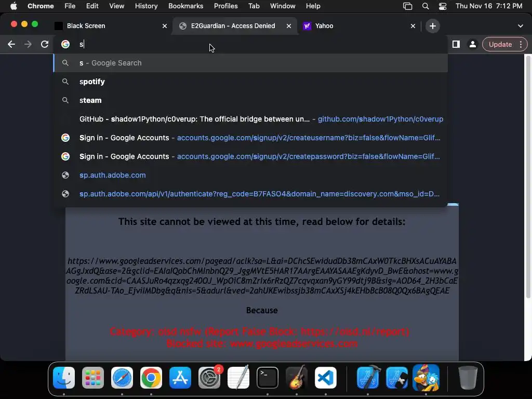Click the Stage Manager menu bar icon
Viewport: 532px width, 399px height.
(407, 6)
